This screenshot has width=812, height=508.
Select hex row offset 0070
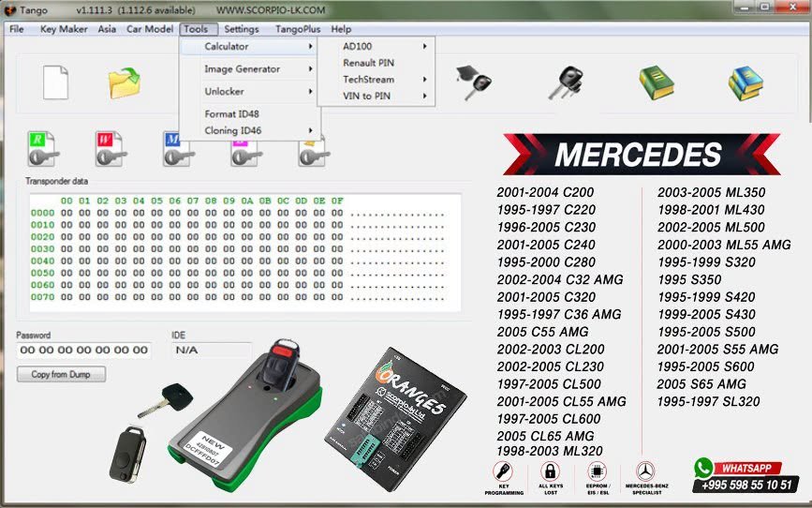pos(42,297)
